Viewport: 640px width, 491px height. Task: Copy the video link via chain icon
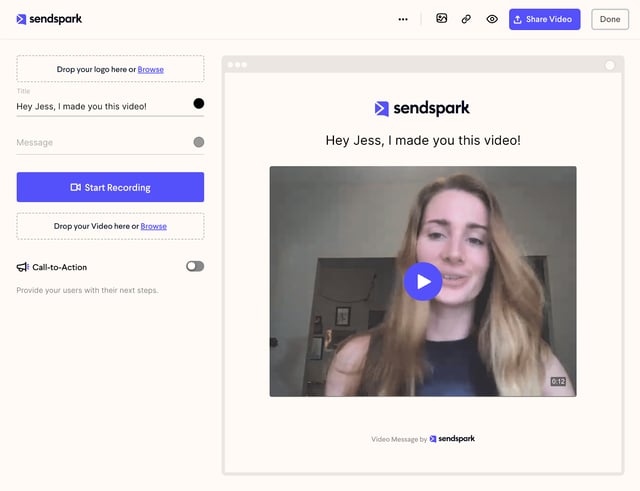click(x=466, y=19)
